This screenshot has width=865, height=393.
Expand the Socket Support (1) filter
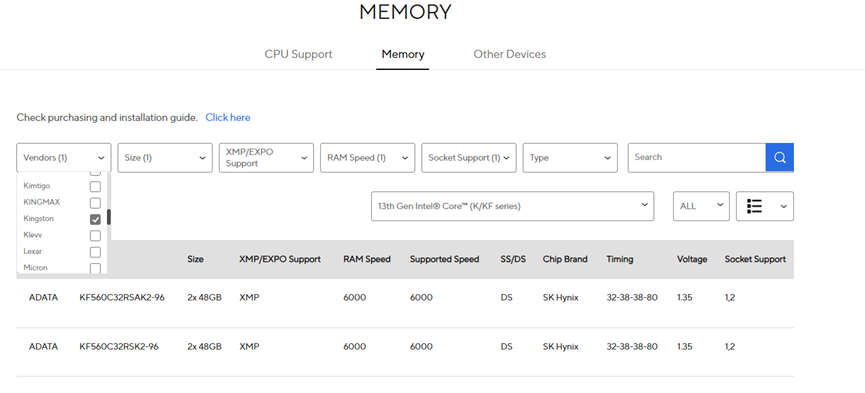pyautogui.click(x=469, y=158)
